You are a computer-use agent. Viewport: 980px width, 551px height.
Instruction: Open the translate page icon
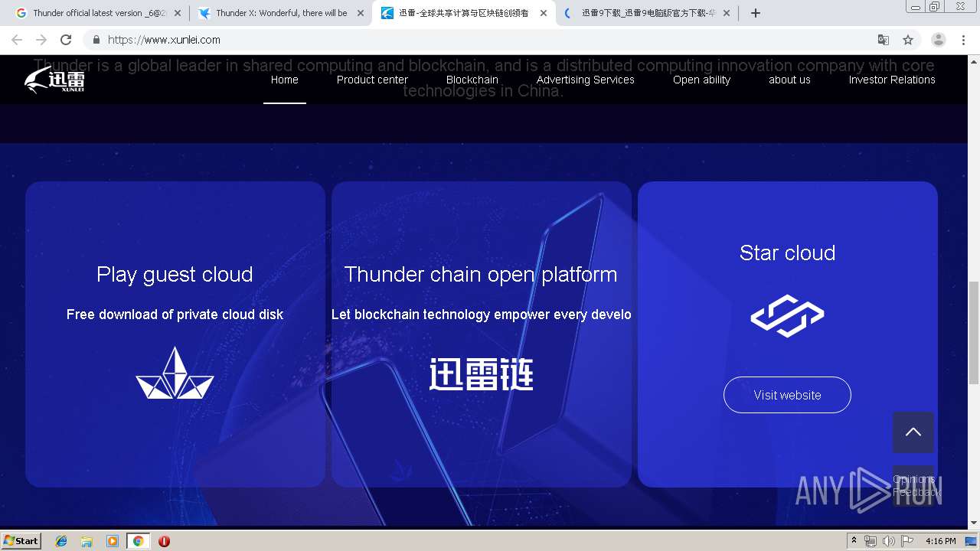point(884,40)
